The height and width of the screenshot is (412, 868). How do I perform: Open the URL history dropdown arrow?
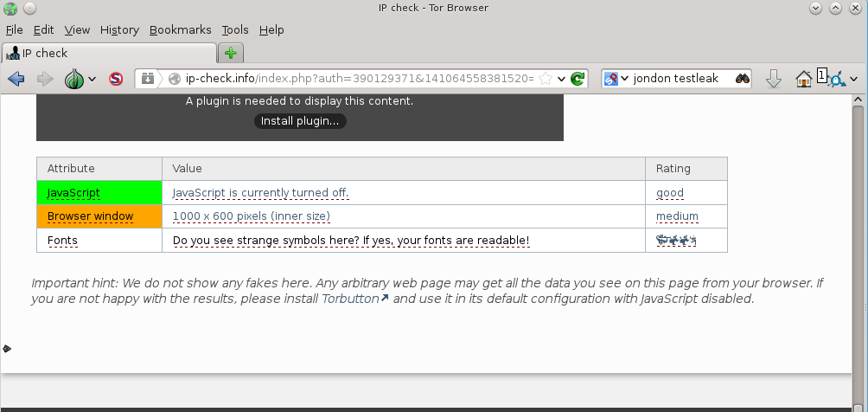coord(561,79)
